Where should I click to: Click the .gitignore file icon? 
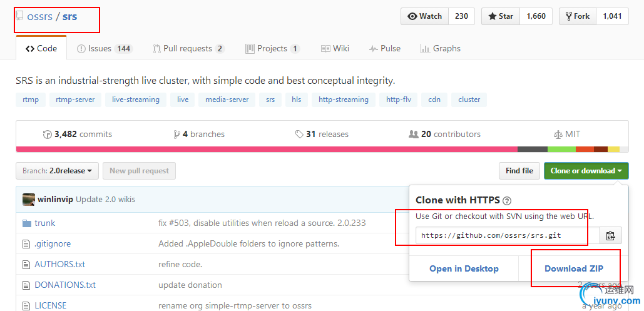point(26,244)
